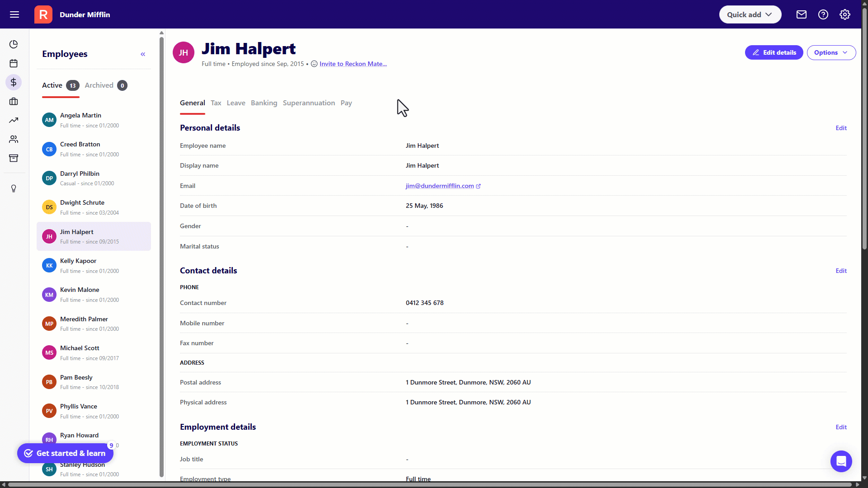Click the Edit details button
Image resolution: width=868 pixels, height=488 pixels.
click(774, 52)
